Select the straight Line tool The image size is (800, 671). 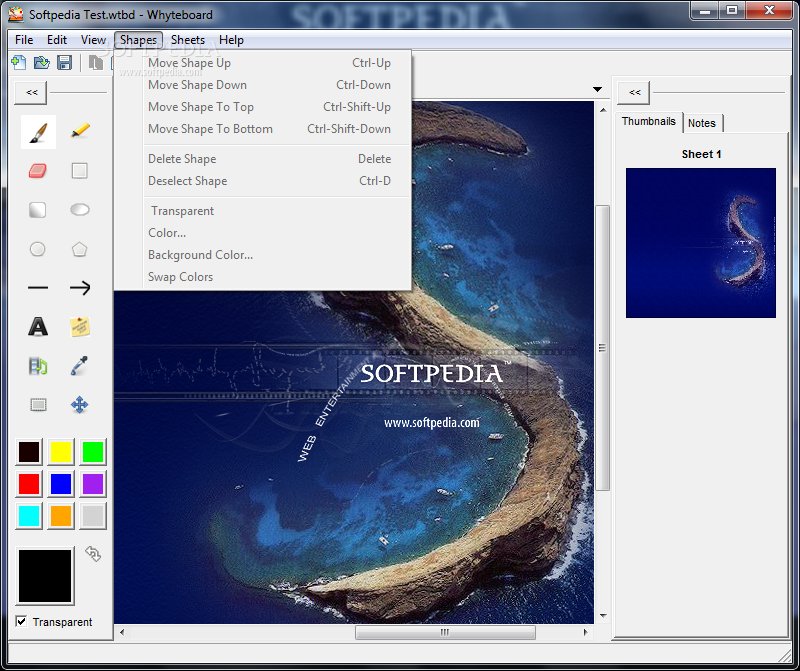pyautogui.click(x=38, y=288)
